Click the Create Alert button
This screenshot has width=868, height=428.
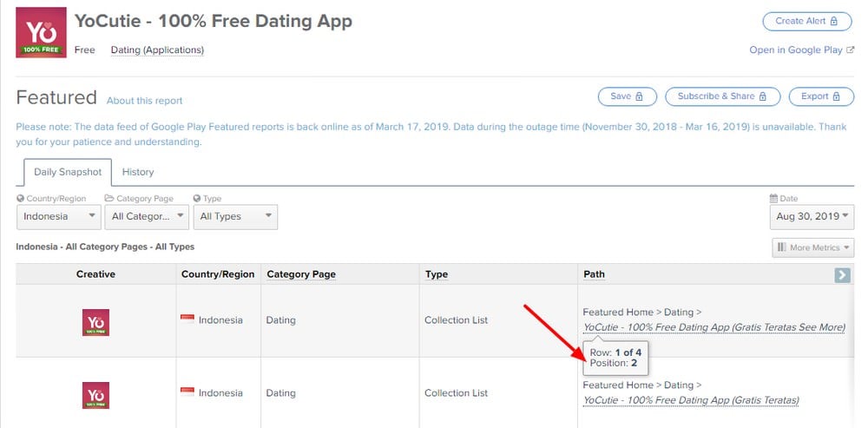[807, 21]
